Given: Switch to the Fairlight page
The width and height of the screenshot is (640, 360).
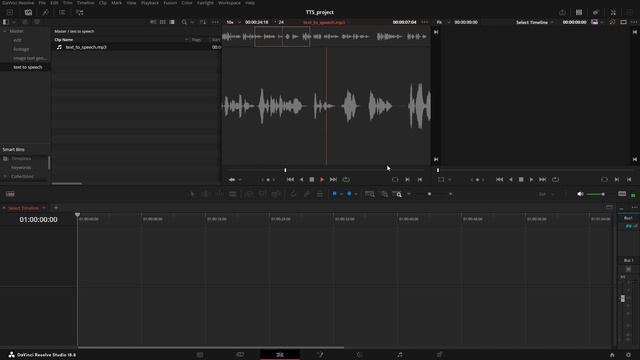Looking at the screenshot, I should tap(400, 355).
